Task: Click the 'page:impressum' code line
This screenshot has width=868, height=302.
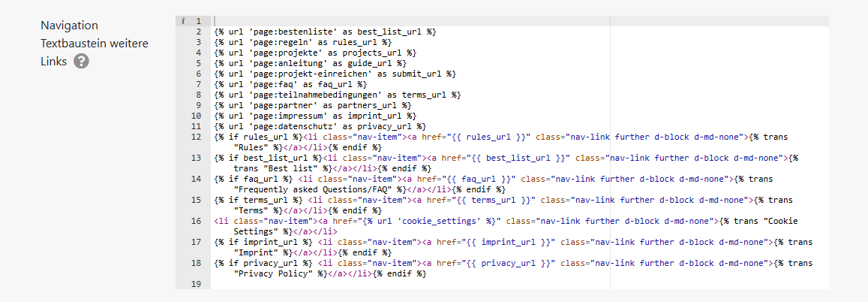Action: [x=315, y=116]
